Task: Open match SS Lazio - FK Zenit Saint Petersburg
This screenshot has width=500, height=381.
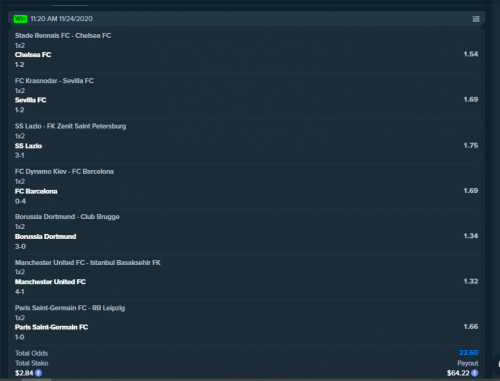Action: coord(71,126)
